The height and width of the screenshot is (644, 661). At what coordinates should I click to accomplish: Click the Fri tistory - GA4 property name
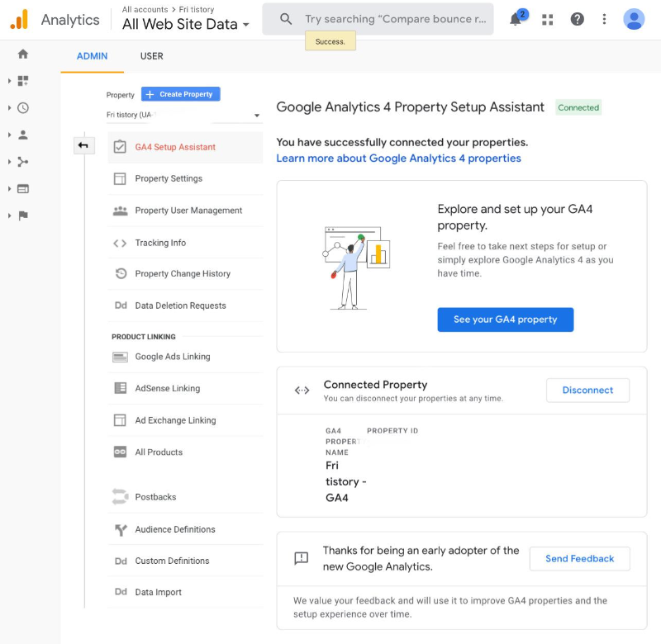[x=345, y=481]
